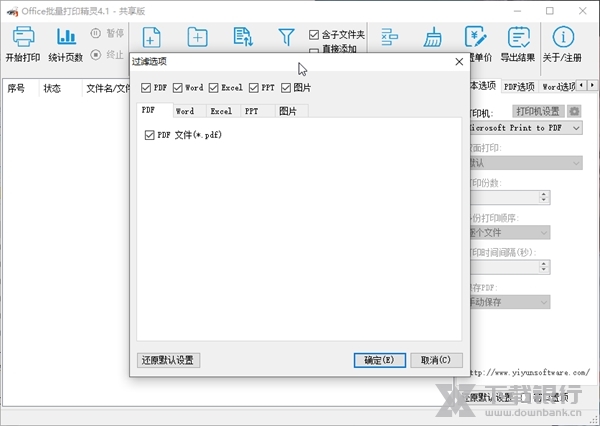Screen dimensions: 600x426
Task: Click the 暂停 pause icon
Action: click(96, 33)
